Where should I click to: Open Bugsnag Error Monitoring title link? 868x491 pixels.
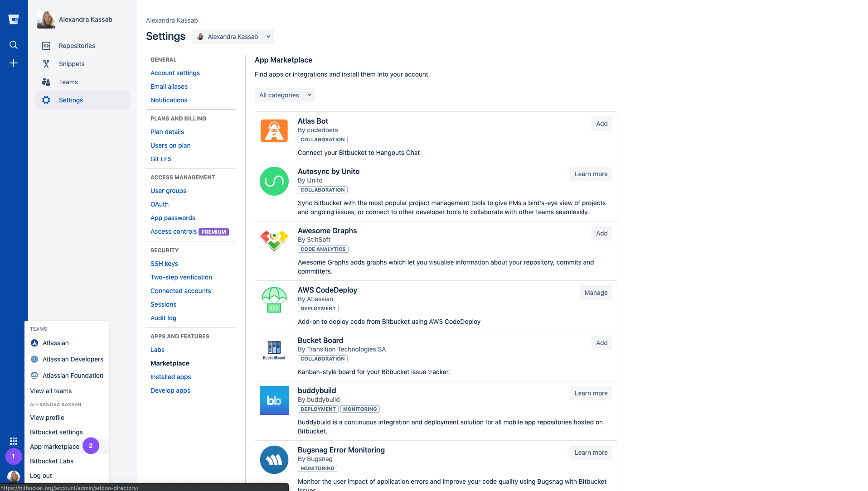tap(341, 450)
